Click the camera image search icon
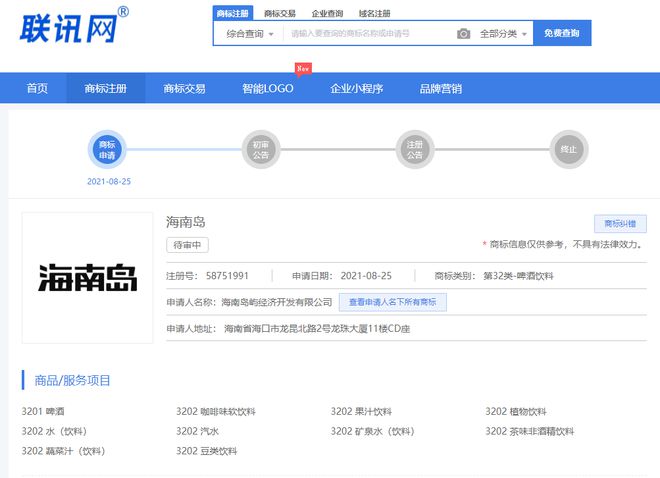 click(x=463, y=34)
